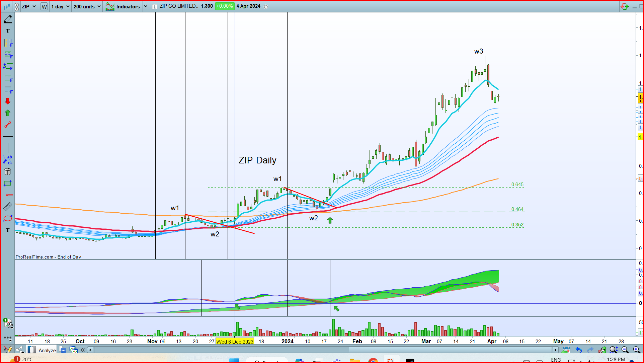The height and width of the screenshot is (363, 644).
Task: Click the scroll left arrow
Action: click(90, 350)
